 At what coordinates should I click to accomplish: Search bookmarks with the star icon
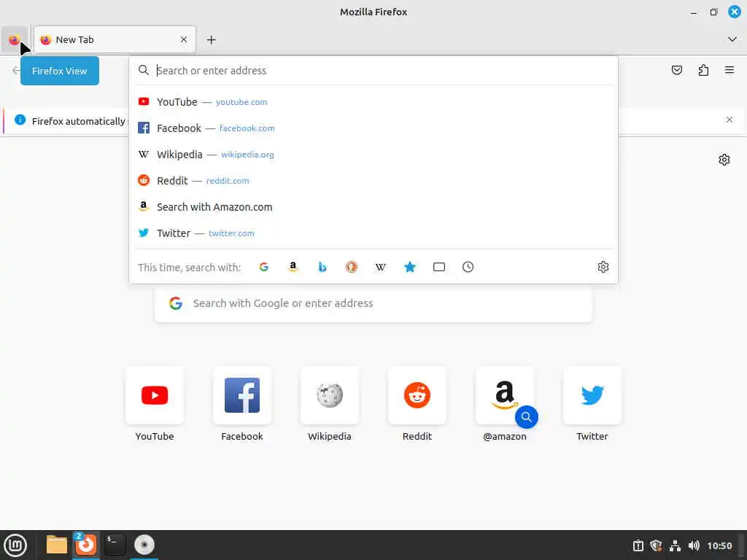410,267
